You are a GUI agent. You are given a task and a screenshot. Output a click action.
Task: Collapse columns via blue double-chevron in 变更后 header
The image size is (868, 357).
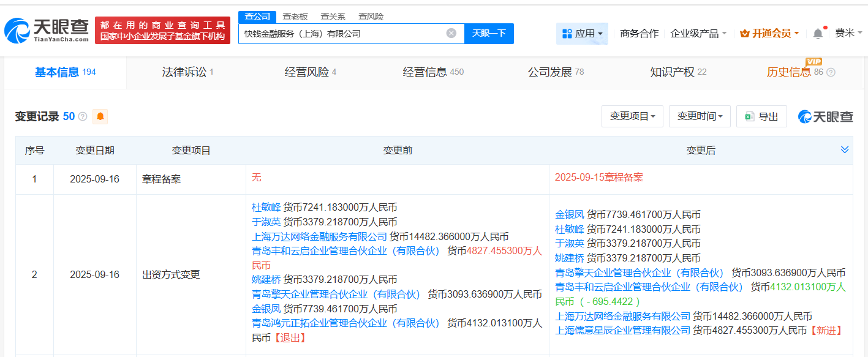tap(844, 149)
